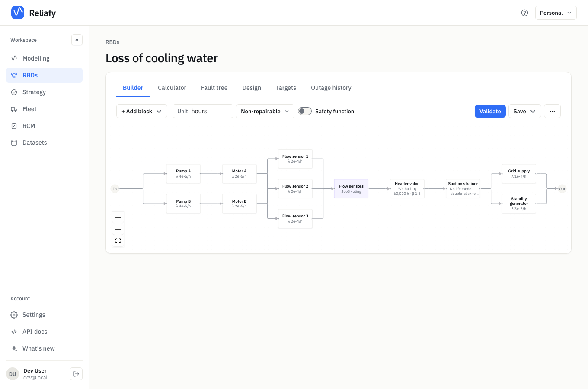Switch to the Outage history tab
588x389 pixels.
331,88
